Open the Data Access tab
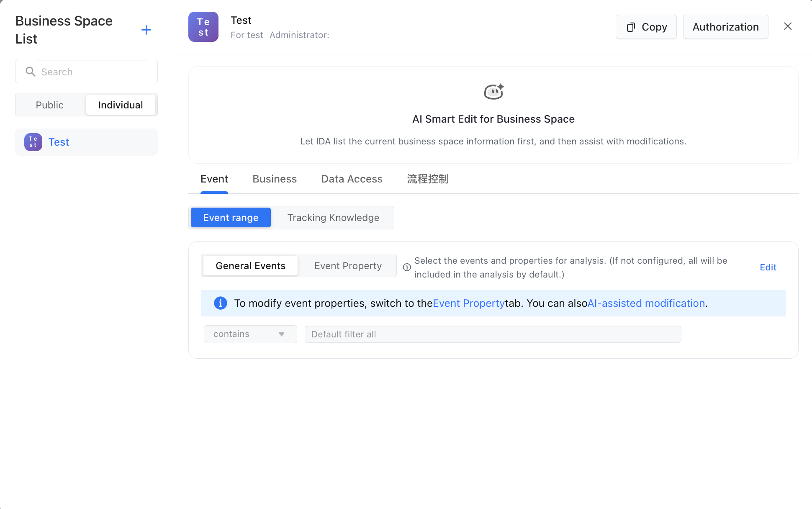The height and width of the screenshot is (509, 812). (x=352, y=179)
